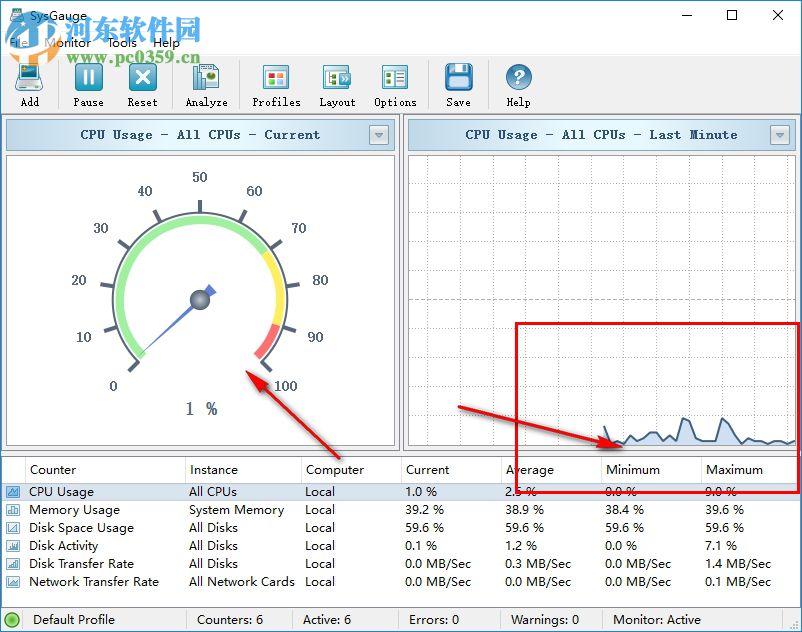Click the CPU Usage Current panel title
This screenshot has height=632, width=802.
click(200, 135)
